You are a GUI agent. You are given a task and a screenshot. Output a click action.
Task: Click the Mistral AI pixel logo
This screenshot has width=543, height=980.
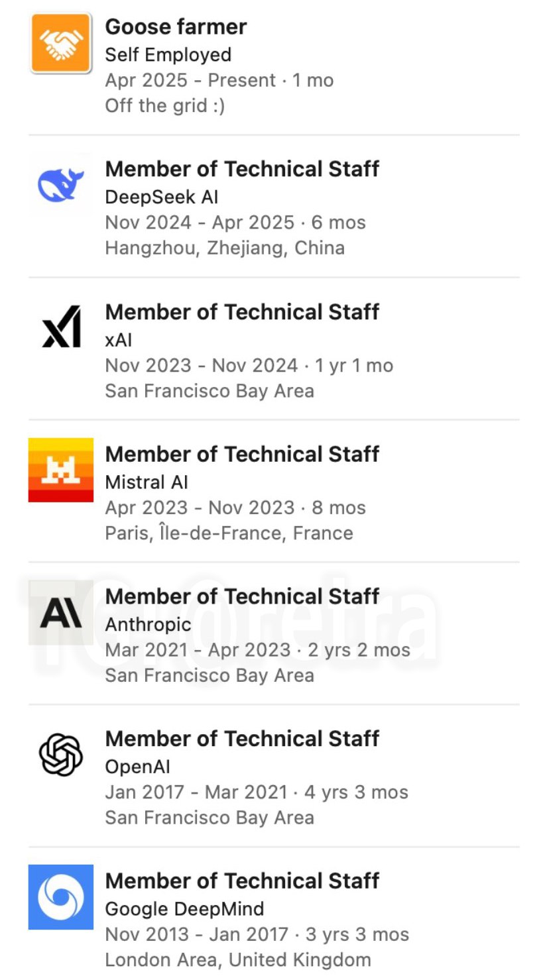coord(61,470)
